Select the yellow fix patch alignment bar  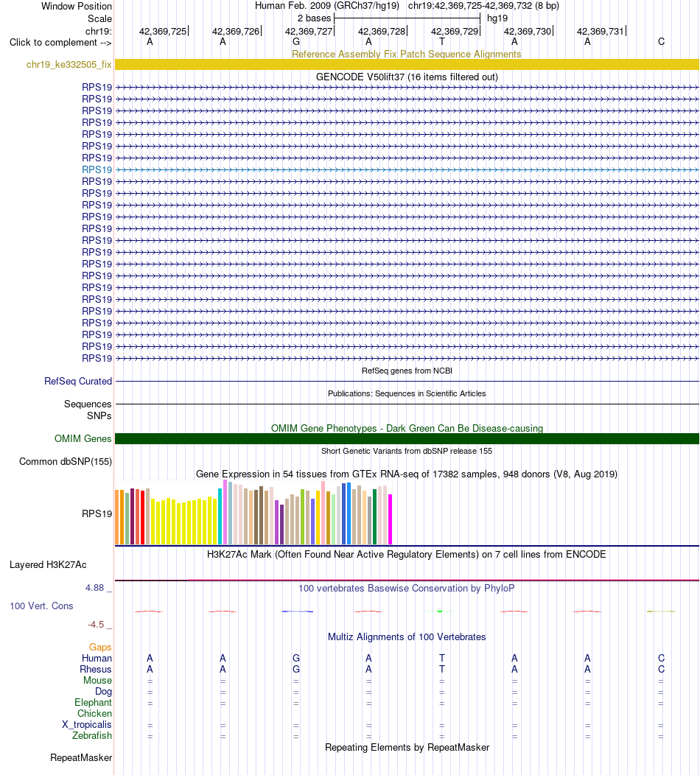[x=407, y=65]
